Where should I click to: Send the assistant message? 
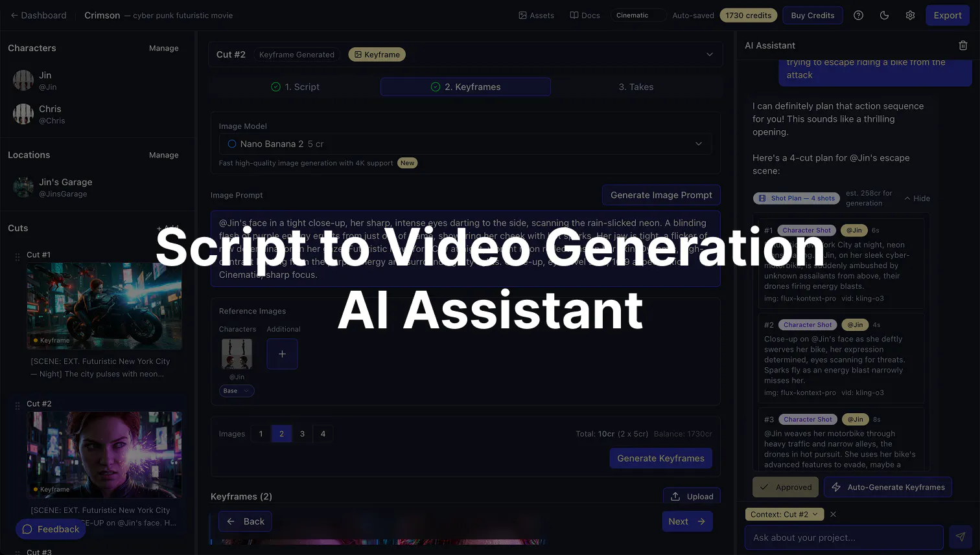(960, 537)
